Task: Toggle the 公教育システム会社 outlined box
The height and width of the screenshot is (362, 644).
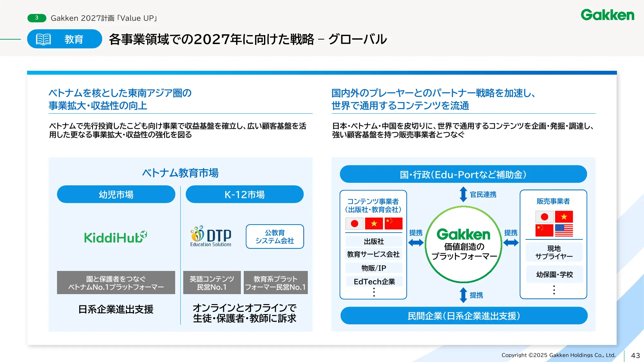Action: point(275,237)
